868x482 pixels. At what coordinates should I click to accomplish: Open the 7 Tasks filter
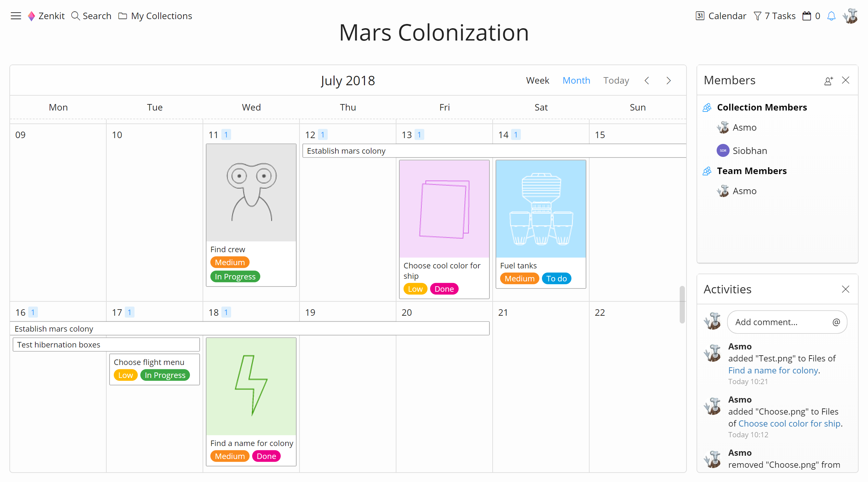coord(775,16)
